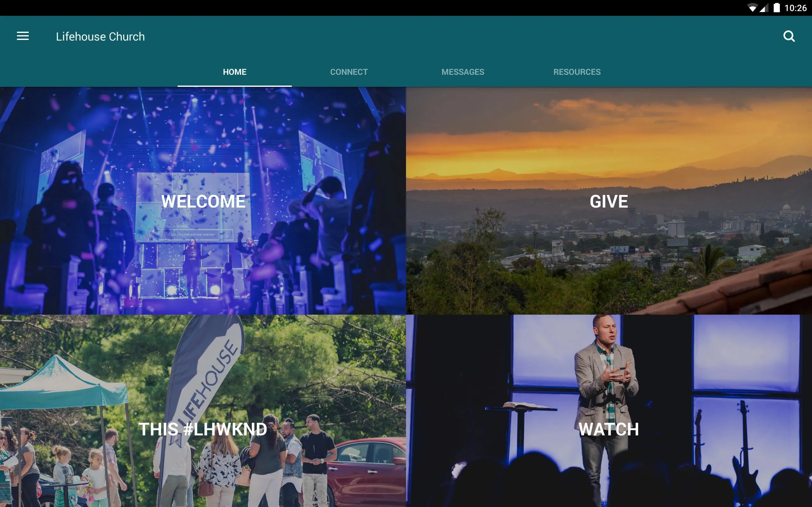Screen dimensions: 812x507
Task: Toggle search bar visibility
Action: point(789,36)
